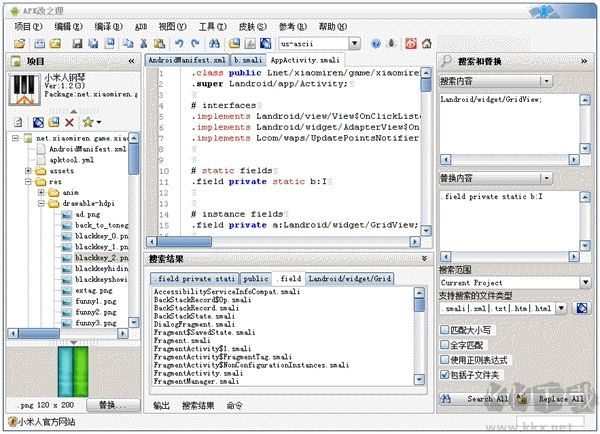This screenshot has width=600, height=434.
Task: Click the paste clipboard icon
Action: click(159, 44)
